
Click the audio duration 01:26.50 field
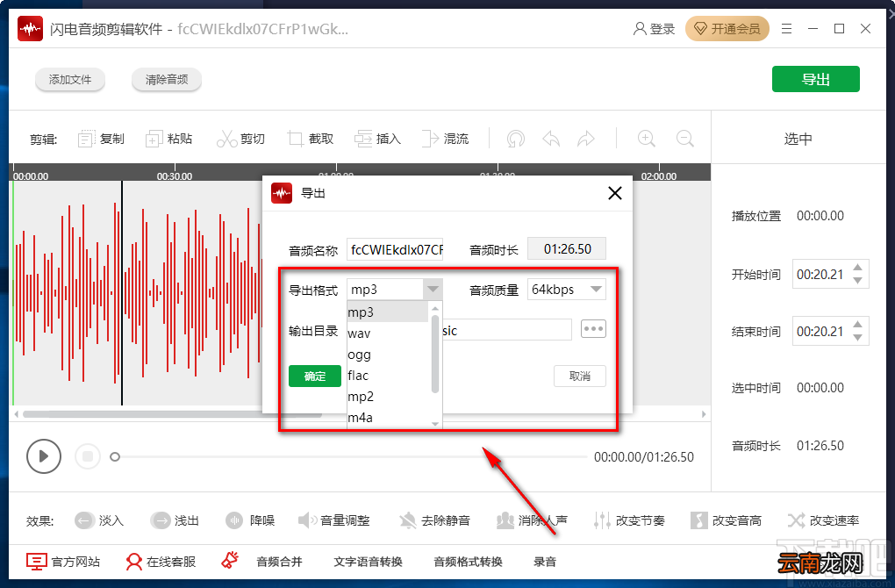tap(567, 249)
